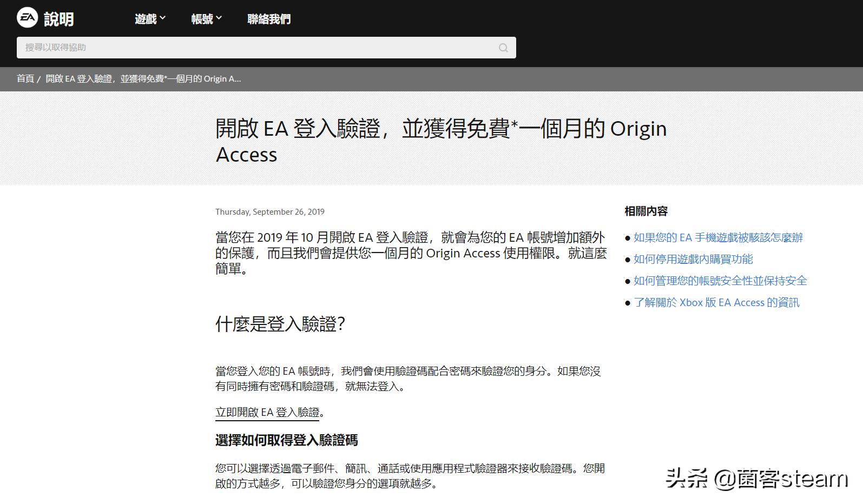Open 如果您的 EA 手機遊戲被駭該怎麼辦 link
The width and height of the screenshot is (863, 504).
[718, 237]
